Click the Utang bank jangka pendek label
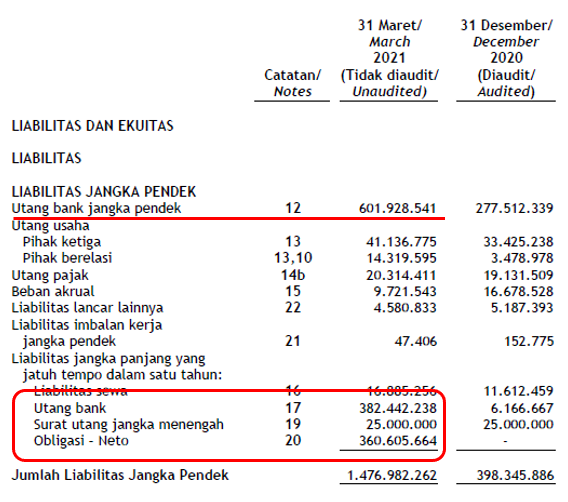 pos(96,208)
